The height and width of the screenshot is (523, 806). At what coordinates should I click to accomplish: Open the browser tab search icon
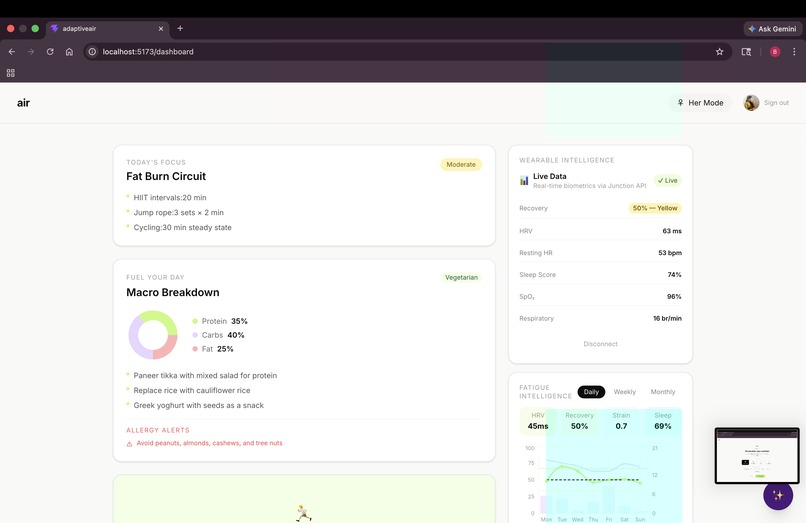(746, 51)
